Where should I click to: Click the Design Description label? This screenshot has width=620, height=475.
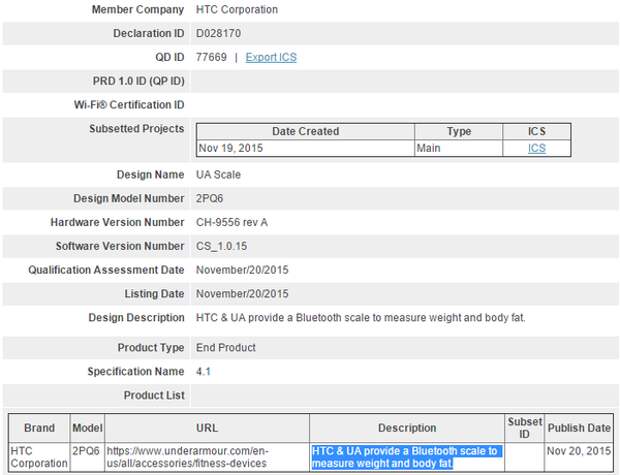click(136, 318)
